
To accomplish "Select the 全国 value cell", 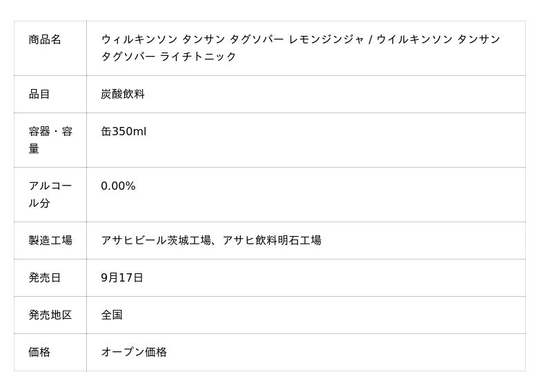I will pyautogui.click(x=112, y=315).
